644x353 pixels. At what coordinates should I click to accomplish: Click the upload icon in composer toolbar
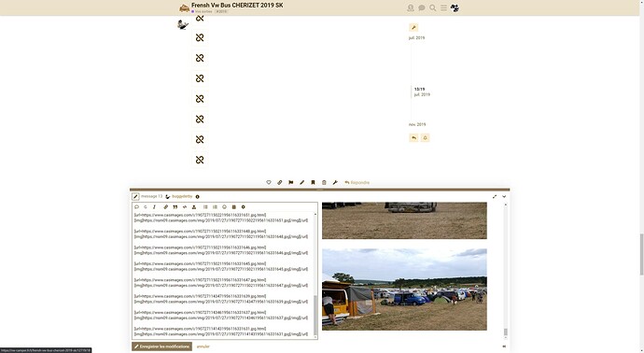click(x=194, y=207)
